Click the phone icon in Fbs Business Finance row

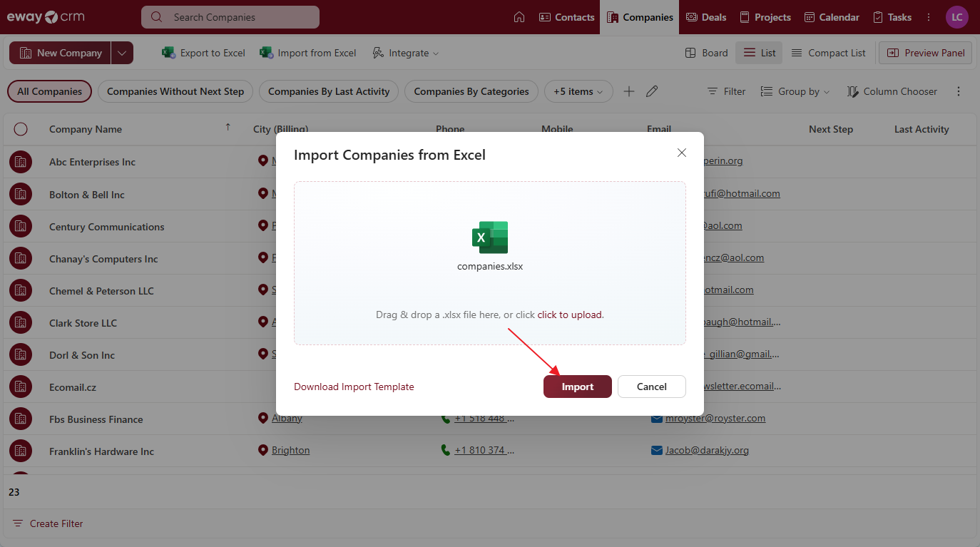(446, 418)
